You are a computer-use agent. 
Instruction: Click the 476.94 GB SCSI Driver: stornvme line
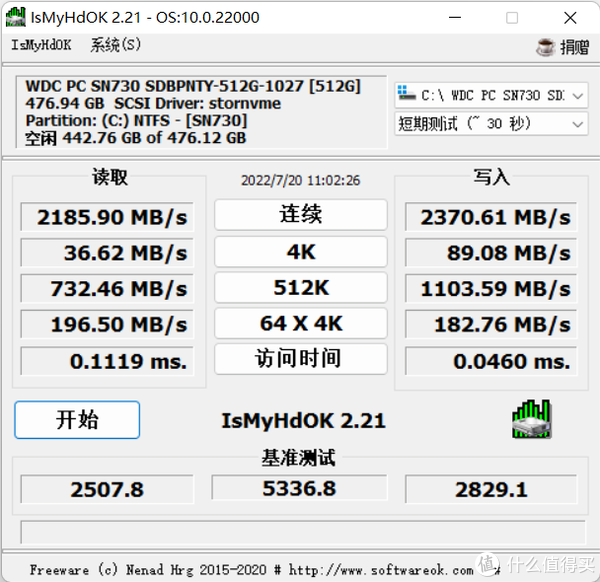point(153,103)
